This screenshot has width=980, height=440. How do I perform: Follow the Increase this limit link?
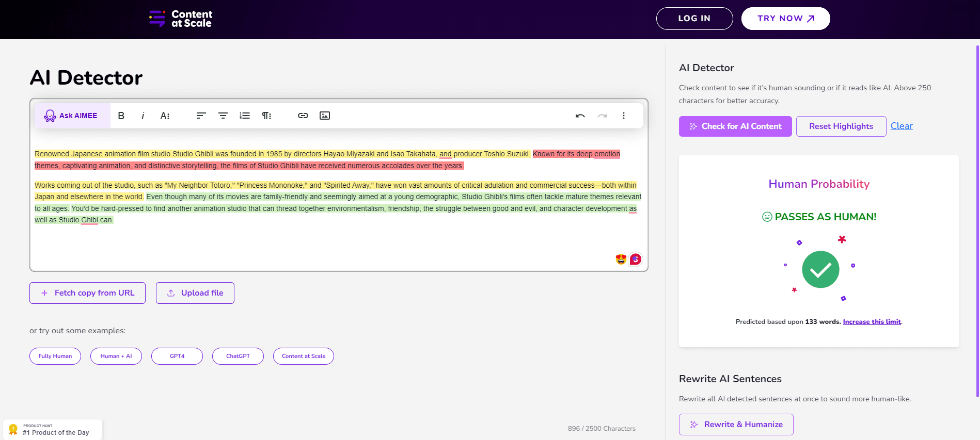[x=872, y=322]
